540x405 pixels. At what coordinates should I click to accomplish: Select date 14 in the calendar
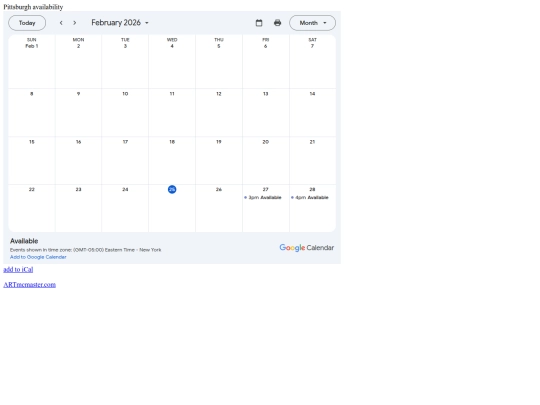312,94
